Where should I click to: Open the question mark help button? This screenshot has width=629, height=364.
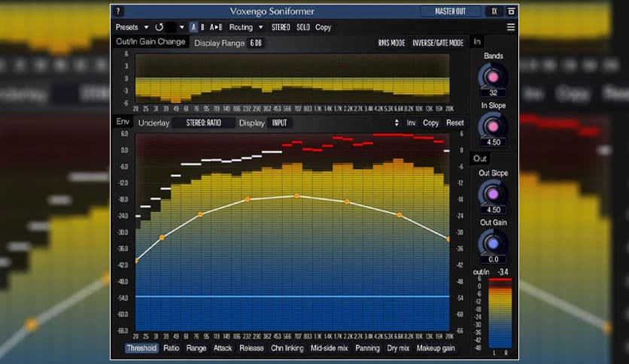coord(118,11)
